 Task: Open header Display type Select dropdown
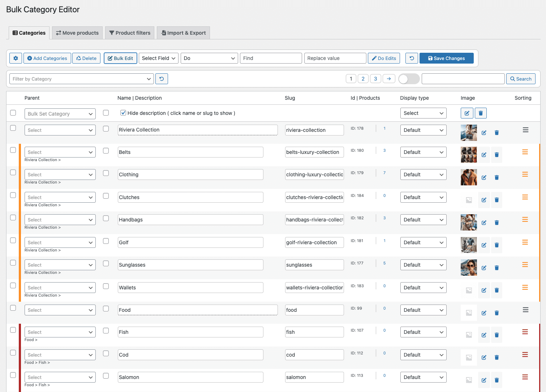[x=423, y=113]
